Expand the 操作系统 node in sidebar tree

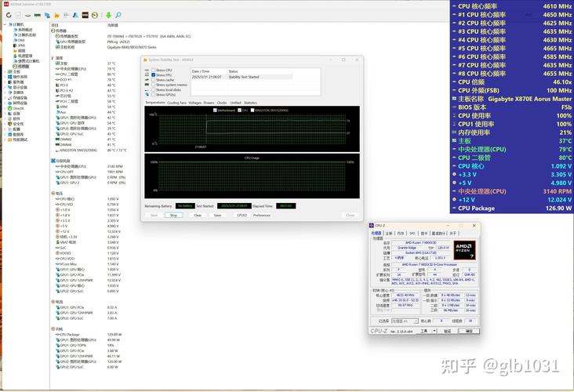(5, 77)
